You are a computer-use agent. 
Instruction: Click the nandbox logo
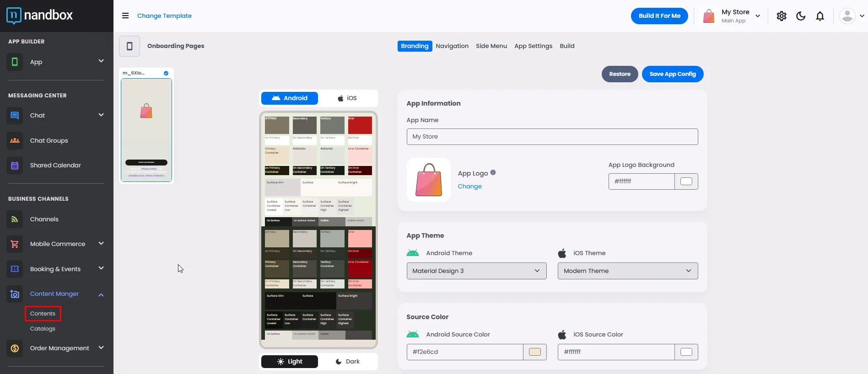click(x=40, y=16)
